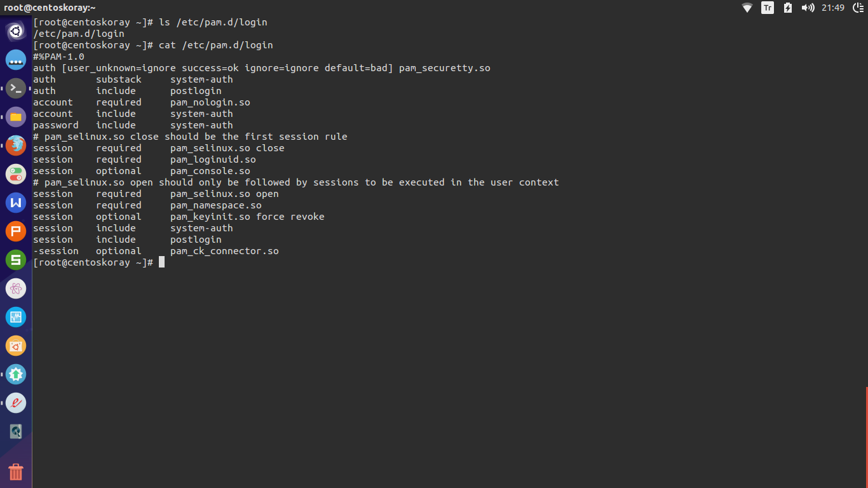
Task: Select the blue chat bubble app in dock
Action: (16, 59)
